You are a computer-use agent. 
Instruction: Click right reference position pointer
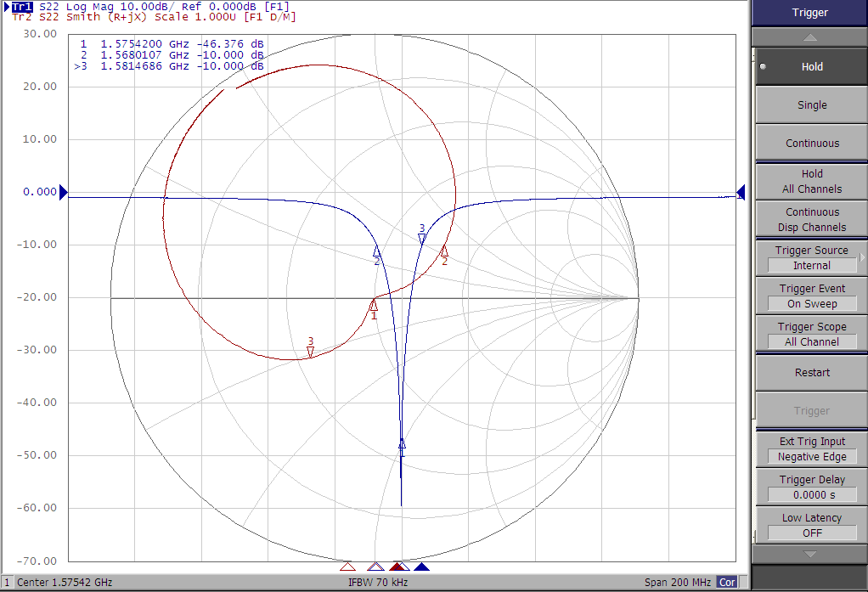click(741, 192)
